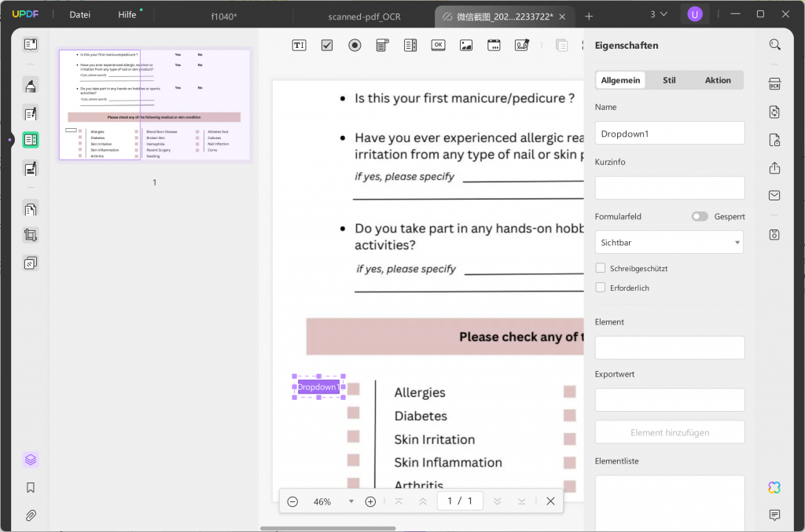Open the Datei menu
Image resolution: width=805 pixels, height=532 pixels.
coord(79,14)
